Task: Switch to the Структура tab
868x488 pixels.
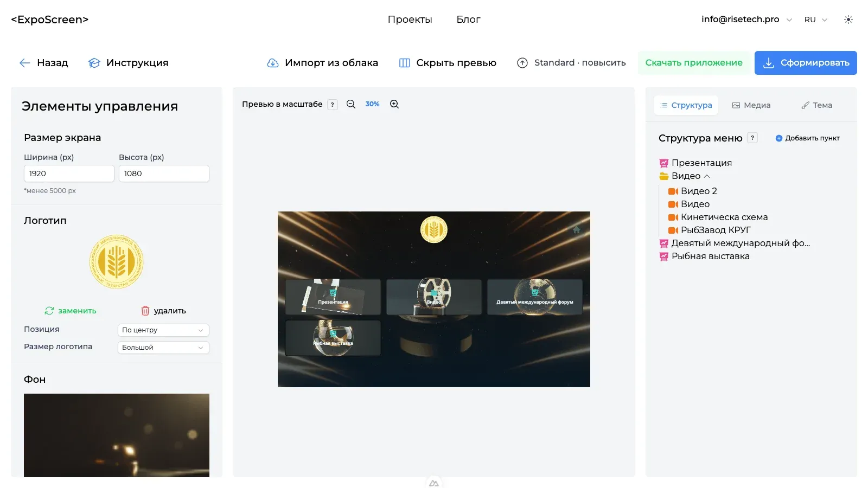Action: 686,105
